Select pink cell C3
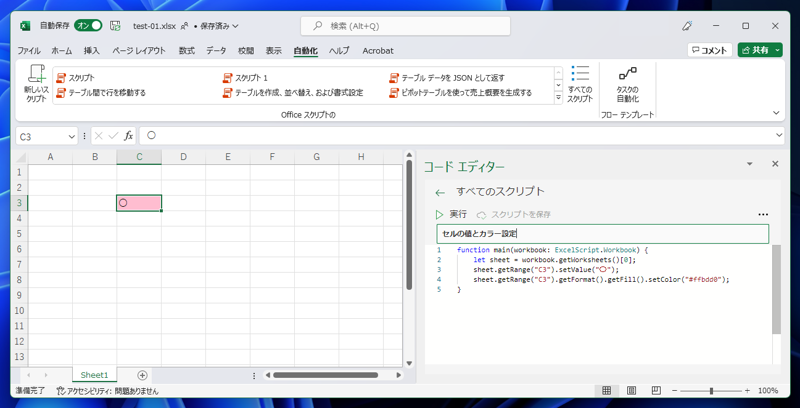Image resolution: width=800 pixels, height=408 pixels. [x=139, y=203]
